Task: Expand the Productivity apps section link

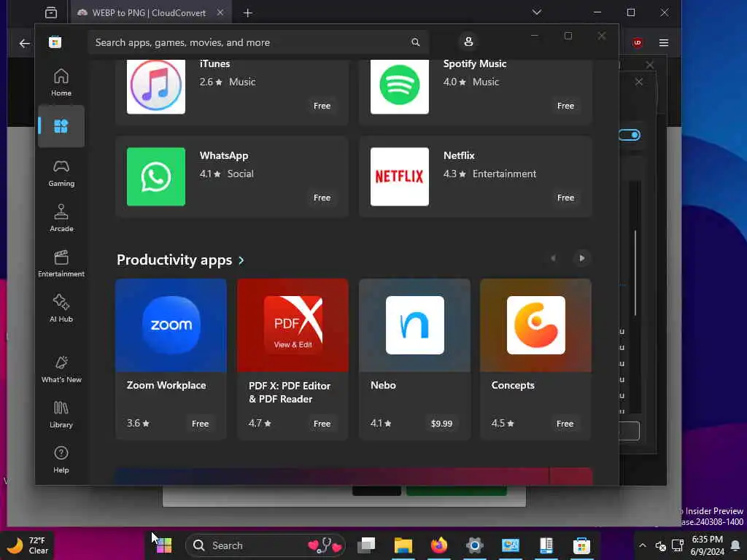Action: point(181,260)
